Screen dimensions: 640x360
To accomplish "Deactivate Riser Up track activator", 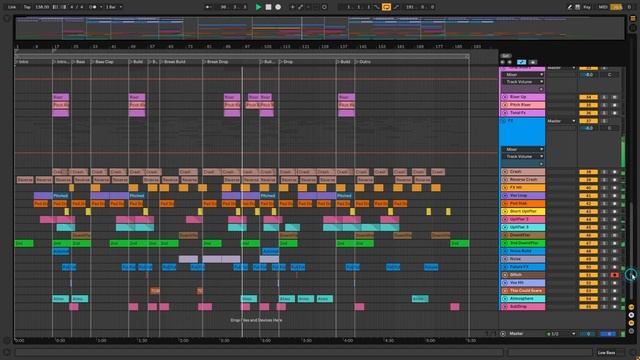I will tap(588, 97).
